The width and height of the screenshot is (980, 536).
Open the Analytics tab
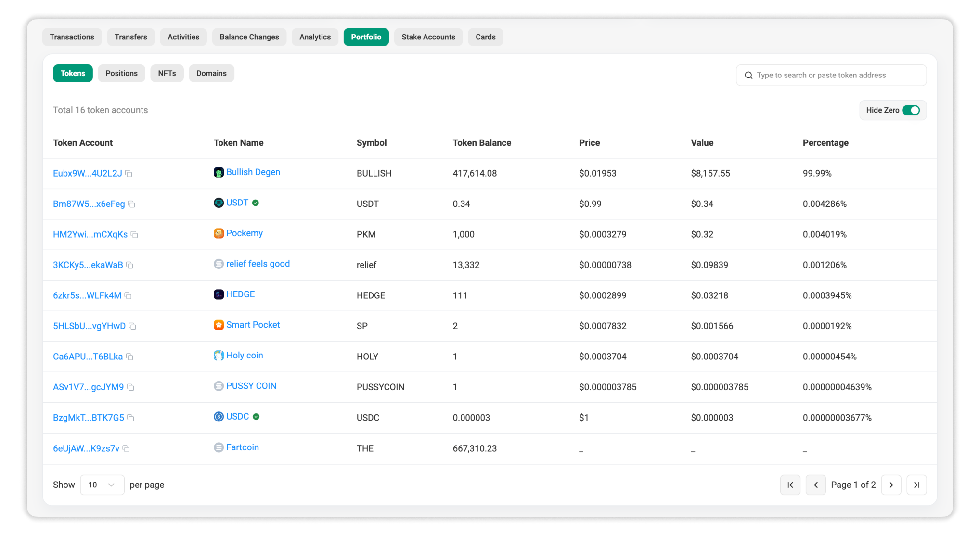tap(315, 37)
